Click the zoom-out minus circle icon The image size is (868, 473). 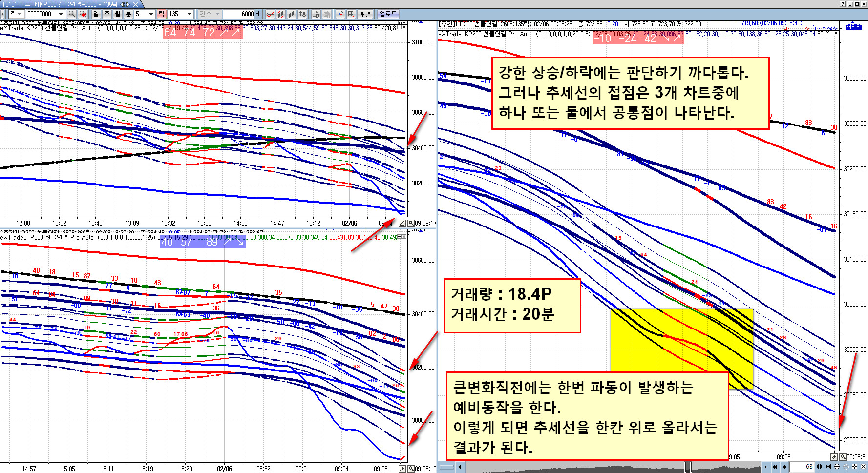point(846,467)
